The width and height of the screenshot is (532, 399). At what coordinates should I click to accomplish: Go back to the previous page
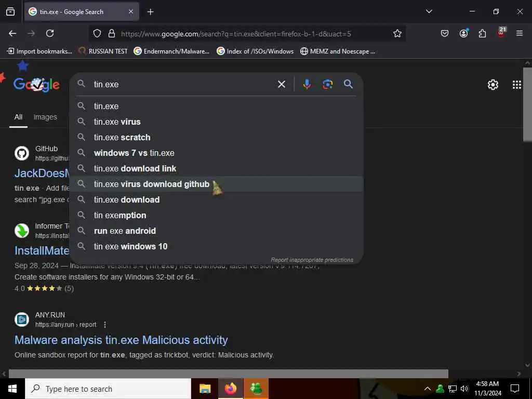pyautogui.click(x=12, y=33)
